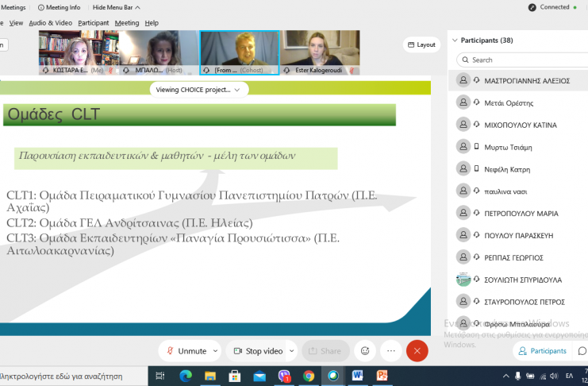Viewport: 588px width, 386px height.
Task: Open Google Chrome from the taskbar
Action: click(x=309, y=376)
